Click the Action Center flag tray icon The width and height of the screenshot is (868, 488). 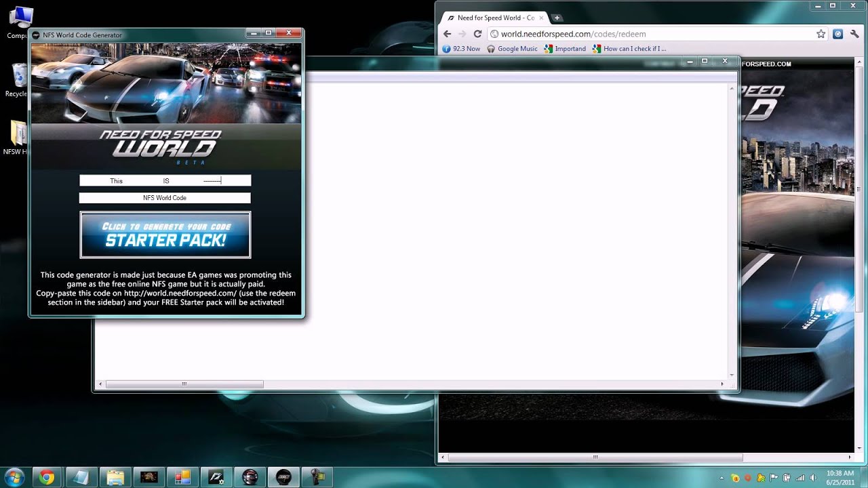click(774, 477)
